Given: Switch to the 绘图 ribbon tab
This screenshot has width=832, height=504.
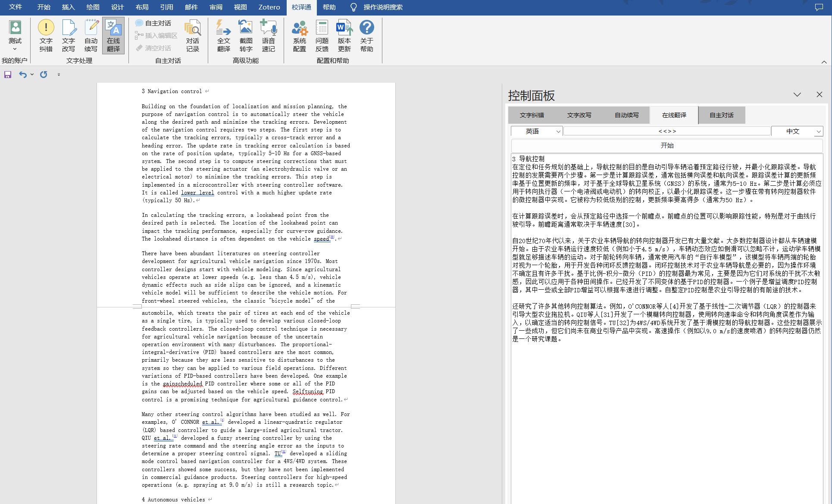Looking at the screenshot, I should pyautogui.click(x=93, y=7).
